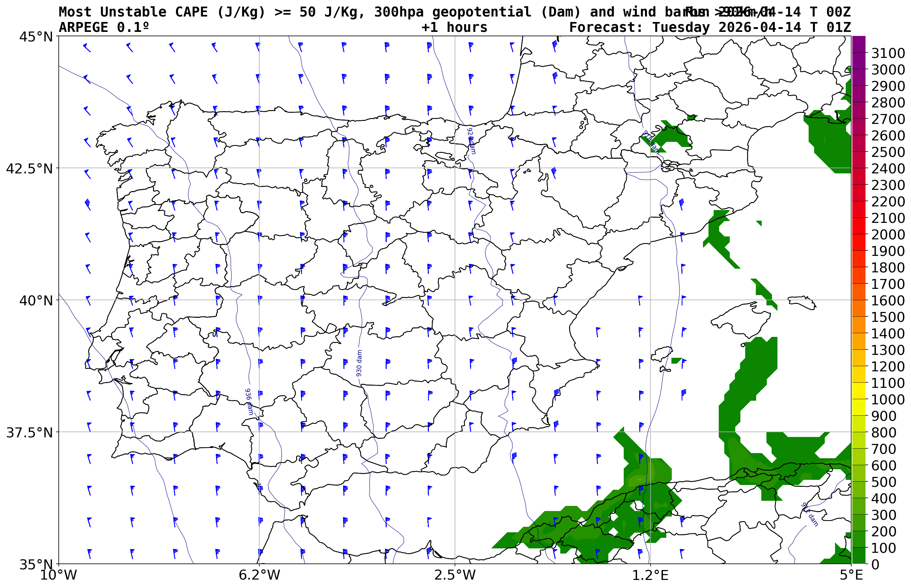911x588 pixels.
Task: Click the 6.2°W longitude axis label
Action: (259, 575)
